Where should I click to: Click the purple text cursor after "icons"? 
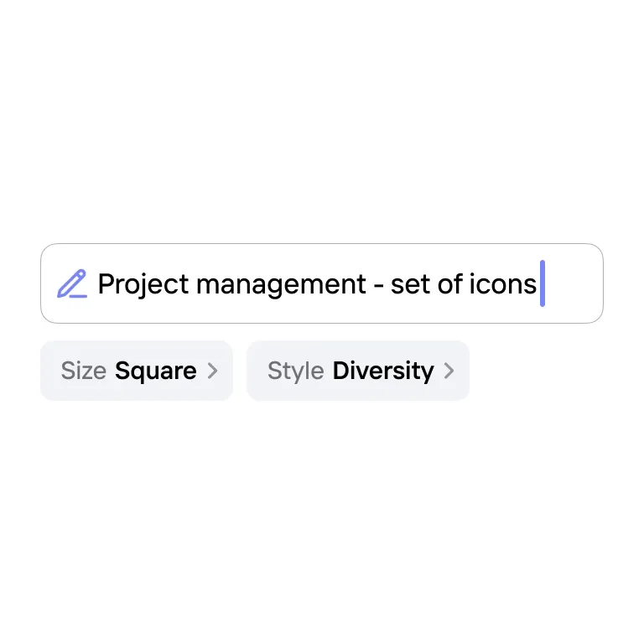[543, 283]
